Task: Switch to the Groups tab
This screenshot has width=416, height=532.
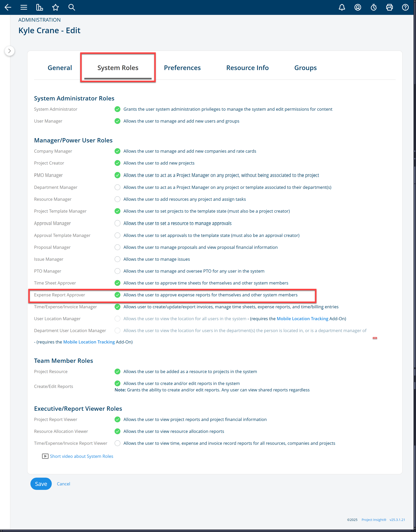Action: pos(305,68)
